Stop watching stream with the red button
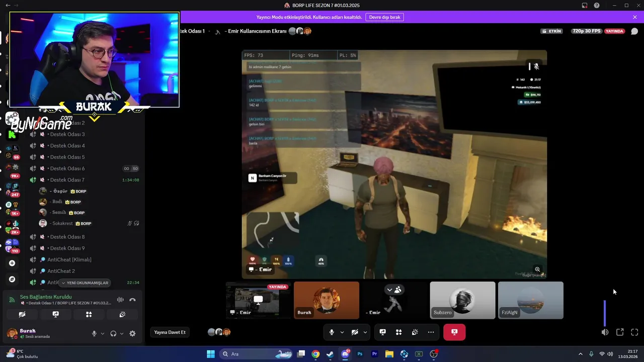644x362 pixels. (x=454, y=332)
